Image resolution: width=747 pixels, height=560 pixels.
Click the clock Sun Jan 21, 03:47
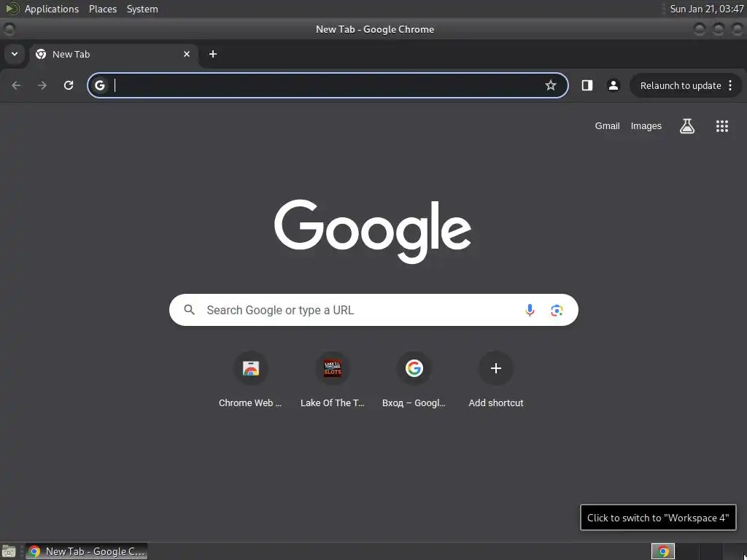click(x=706, y=9)
